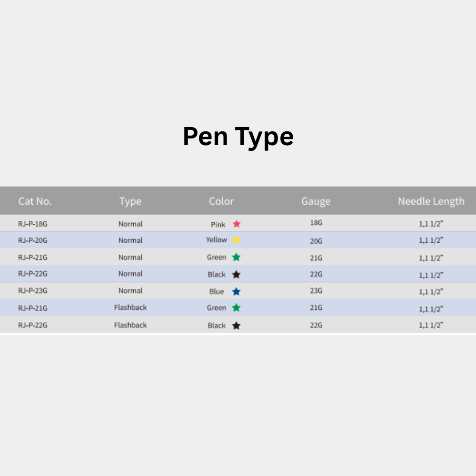Screen dimensions: 476x476
Task: Select the Color column header
Action: pyautogui.click(x=221, y=201)
